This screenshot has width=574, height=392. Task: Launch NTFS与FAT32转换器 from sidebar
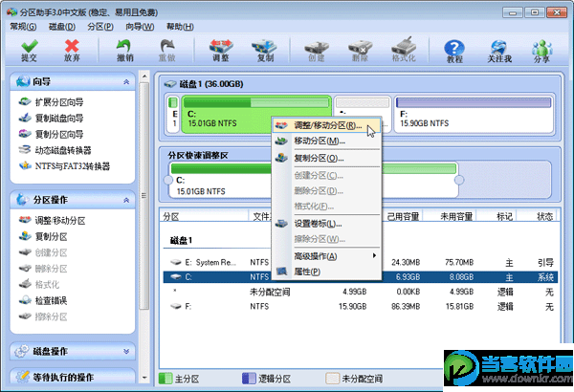64,166
